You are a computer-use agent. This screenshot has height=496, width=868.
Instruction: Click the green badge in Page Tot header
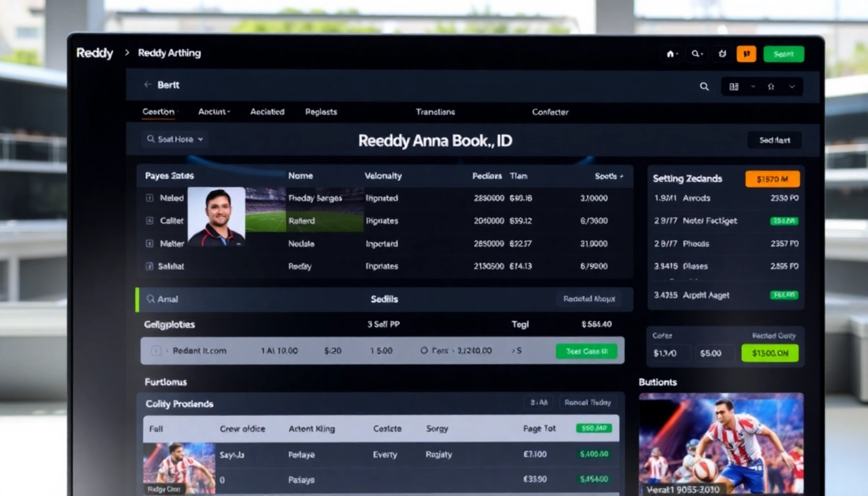pos(594,428)
